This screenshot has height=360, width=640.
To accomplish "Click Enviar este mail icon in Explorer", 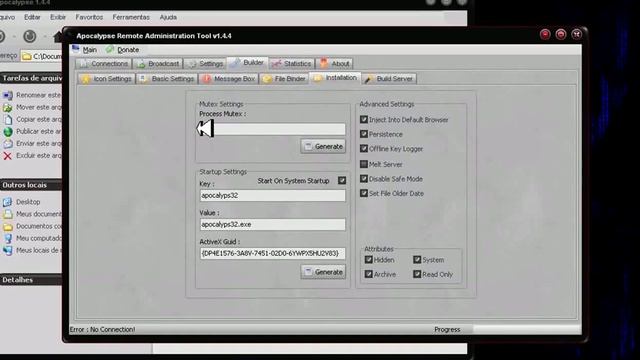I will [8, 144].
